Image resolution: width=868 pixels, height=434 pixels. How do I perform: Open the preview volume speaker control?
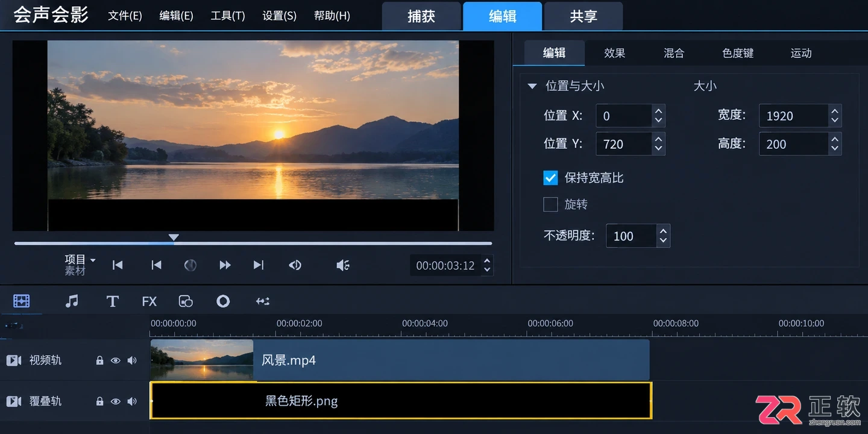point(343,265)
